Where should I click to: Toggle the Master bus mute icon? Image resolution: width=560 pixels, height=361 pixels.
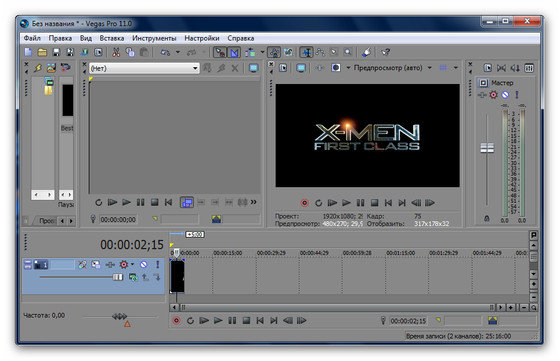tap(505, 95)
